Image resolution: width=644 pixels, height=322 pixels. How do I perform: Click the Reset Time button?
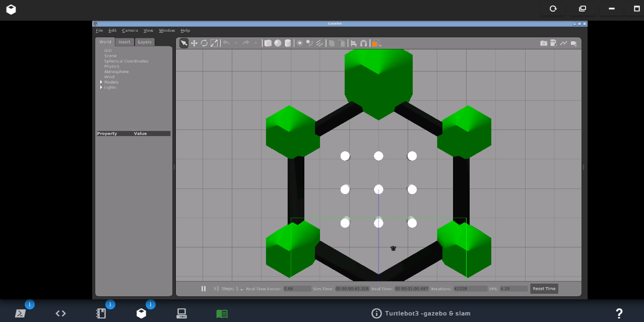[x=544, y=288]
